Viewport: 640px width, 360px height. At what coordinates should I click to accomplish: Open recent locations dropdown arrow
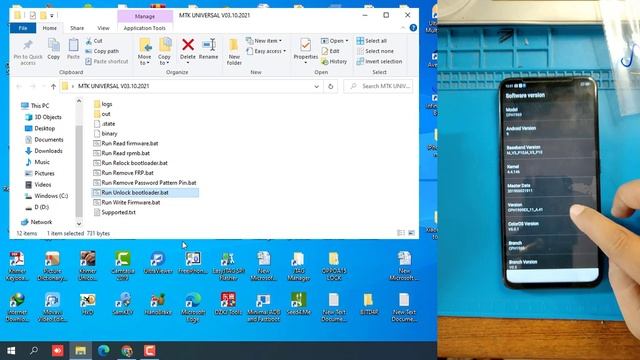click(44, 86)
